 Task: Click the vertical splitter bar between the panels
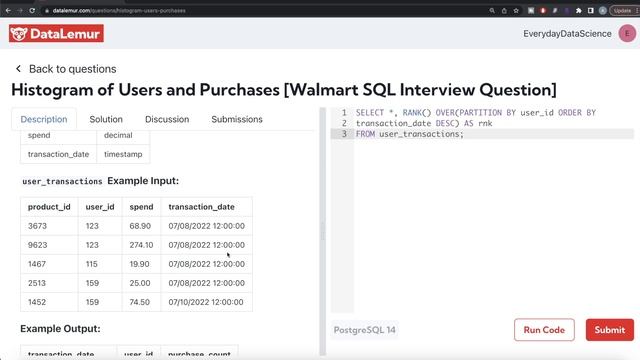click(x=322, y=231)
